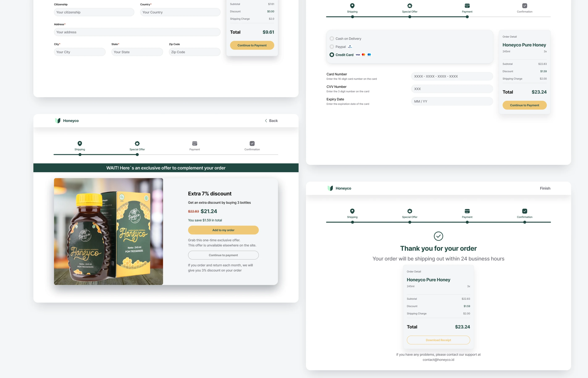Screen dimensions: 588x378
Task: Click the Visa card icon
Action: [358, 55]
